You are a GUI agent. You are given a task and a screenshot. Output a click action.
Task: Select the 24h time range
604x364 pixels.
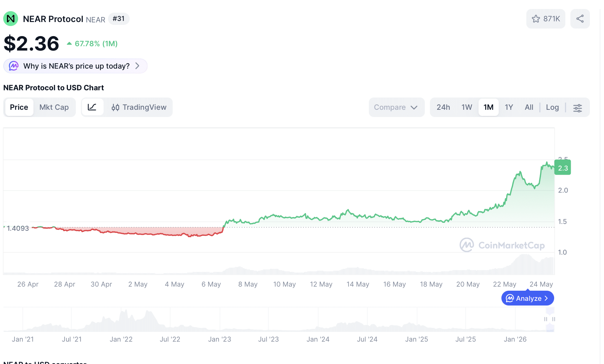pyautogui.click(x=443, y=107)
